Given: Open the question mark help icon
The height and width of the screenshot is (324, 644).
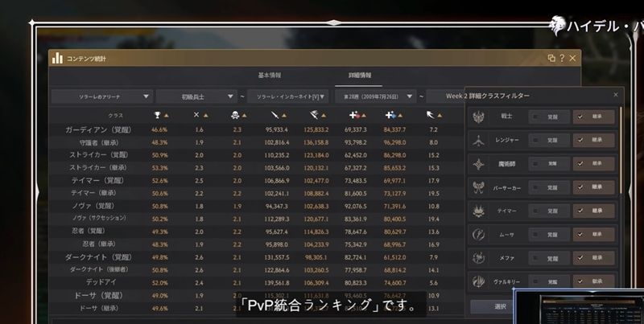Looking at the screenshot, I should tap(562, 58).
